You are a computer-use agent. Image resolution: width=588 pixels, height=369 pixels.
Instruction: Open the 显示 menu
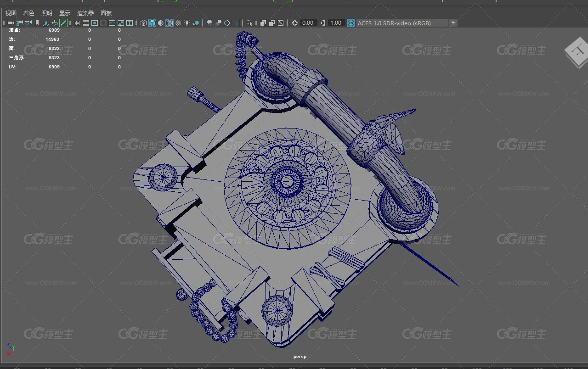coord(65,13)
